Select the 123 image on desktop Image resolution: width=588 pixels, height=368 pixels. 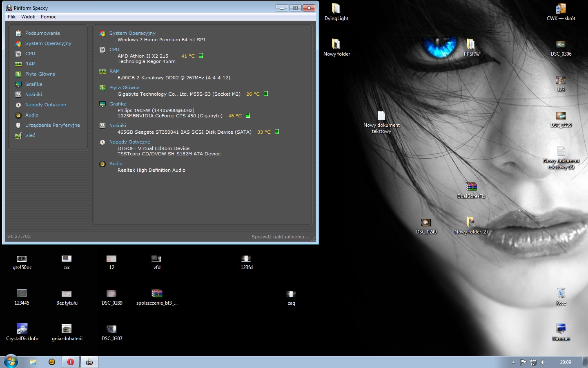click(561, 83)
